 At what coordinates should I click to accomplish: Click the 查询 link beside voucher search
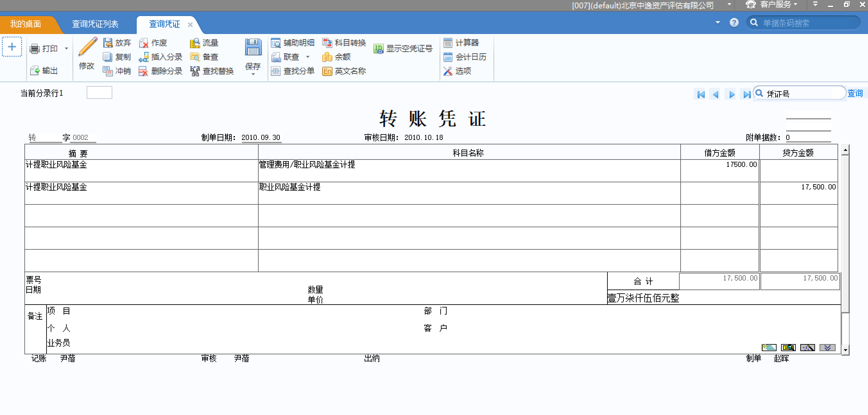[855, 93]
